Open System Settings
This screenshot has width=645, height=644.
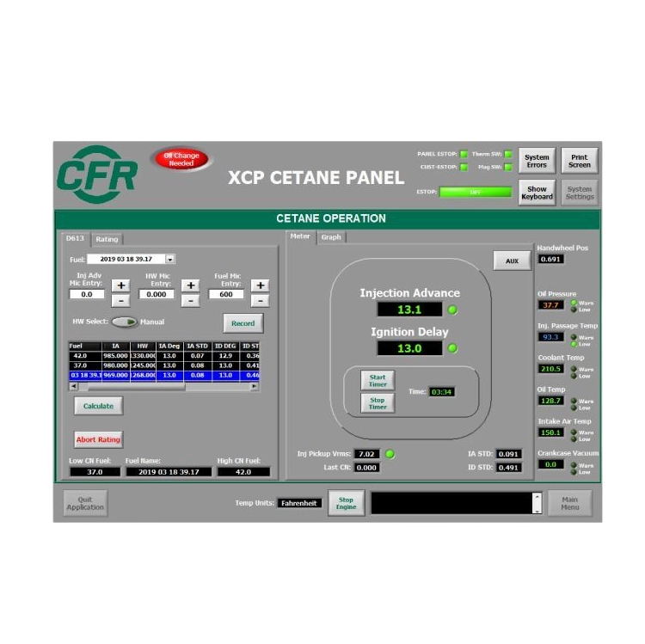click(579, 193)
